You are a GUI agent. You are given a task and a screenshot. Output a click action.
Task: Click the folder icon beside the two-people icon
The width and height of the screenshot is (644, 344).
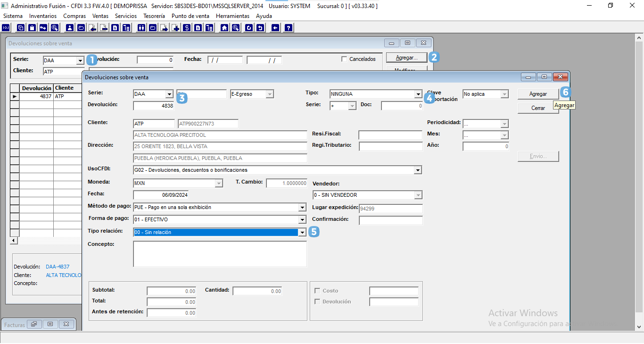(x=153, y=28)
